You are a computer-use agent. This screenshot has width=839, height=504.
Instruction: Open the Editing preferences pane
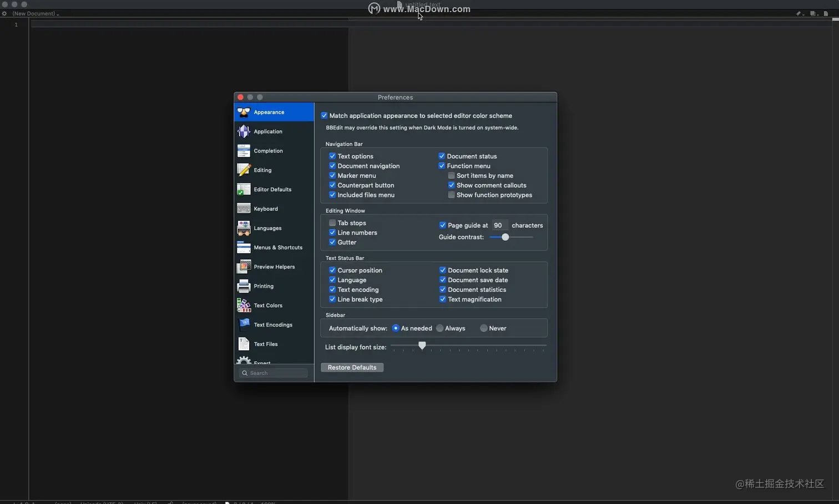coord(274,170)
